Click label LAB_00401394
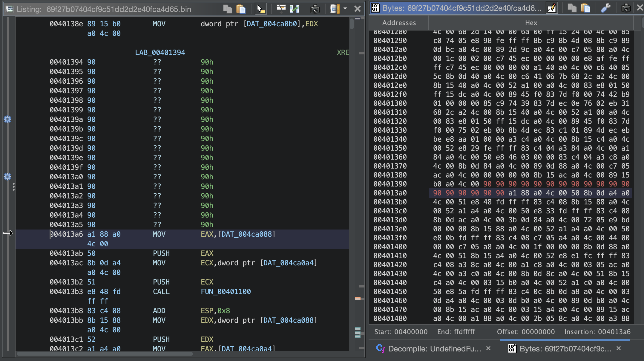644x361 pixels. (160, 53)
